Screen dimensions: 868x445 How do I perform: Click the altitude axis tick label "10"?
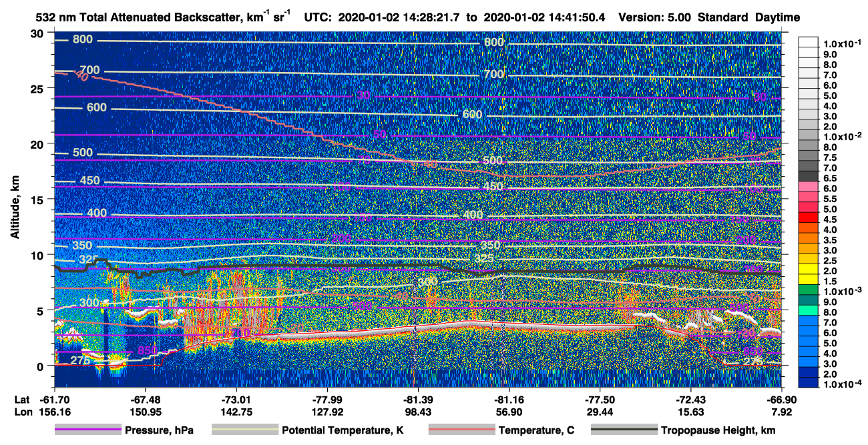tap(38, 255)
